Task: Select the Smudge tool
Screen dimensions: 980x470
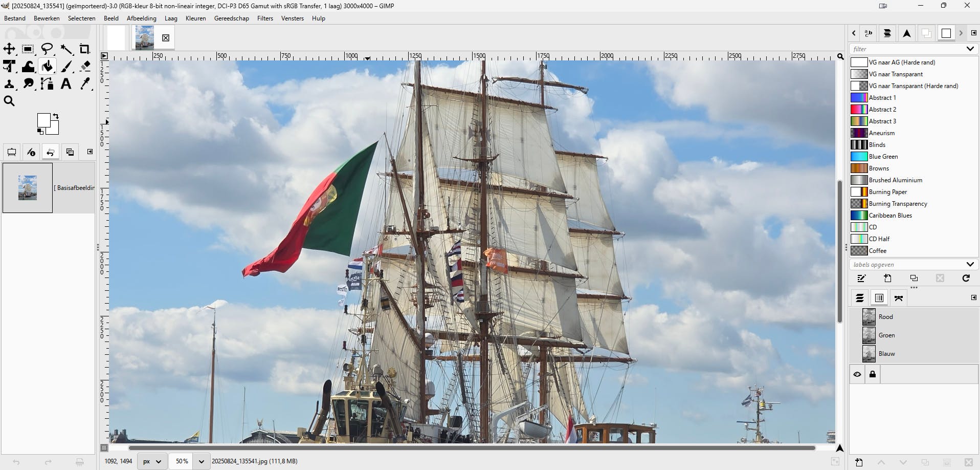Action: 28,84
